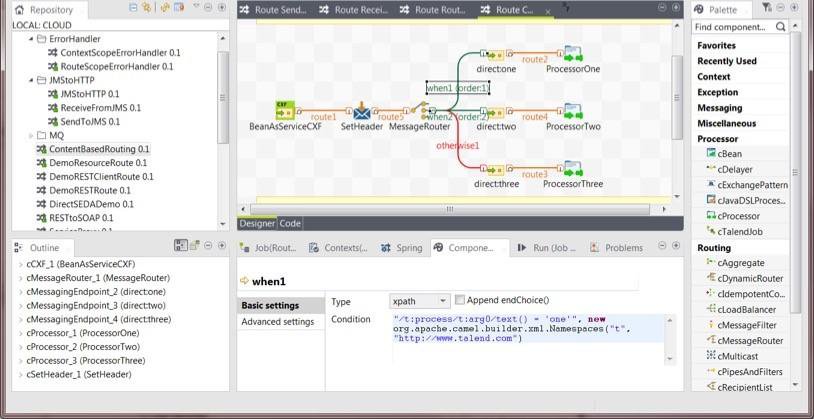The width and height of the screenshot is (814, 419).
Task: Open the Type xpath dropdown
Action: click(x=419, y=301)
